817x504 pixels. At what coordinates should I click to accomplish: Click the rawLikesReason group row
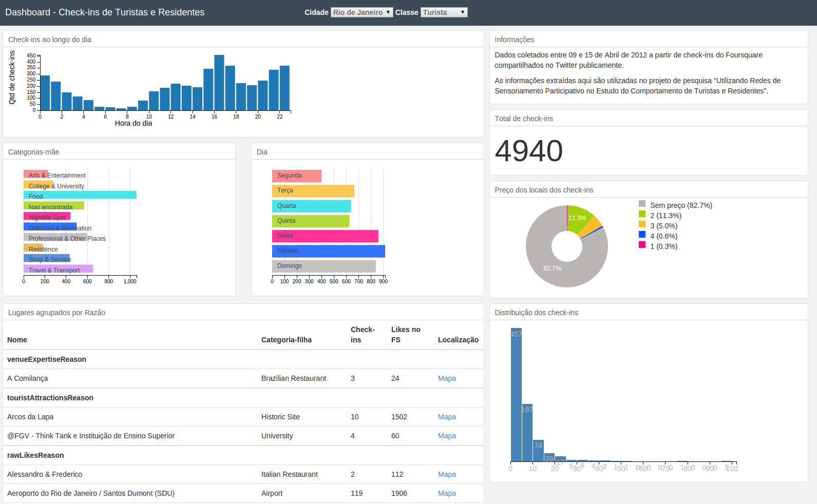pyautogui.click(x=243, y=455)
